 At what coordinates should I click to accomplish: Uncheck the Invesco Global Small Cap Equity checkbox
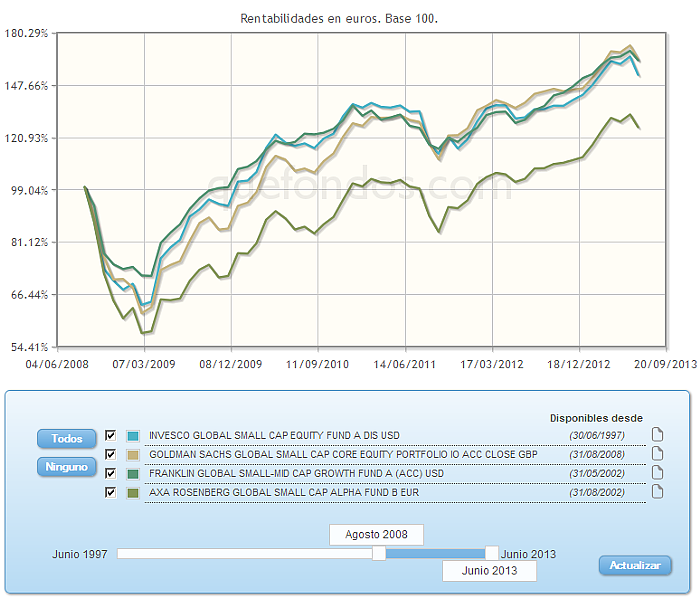pyautogui.click(x=110, y=435)
